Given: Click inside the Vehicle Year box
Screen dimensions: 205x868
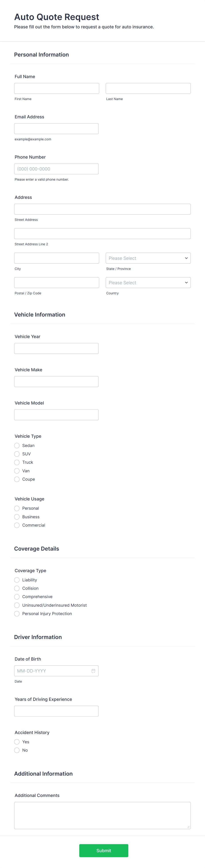Looking at the screenshot, I should tap(56, 348).
